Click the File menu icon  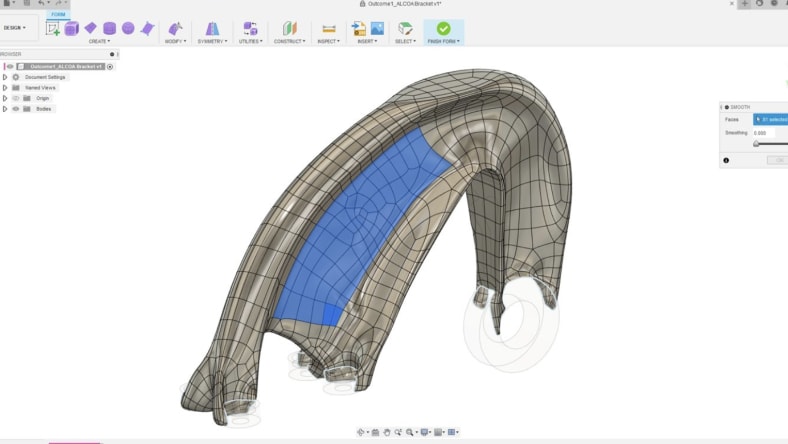(x=7, y=3)
